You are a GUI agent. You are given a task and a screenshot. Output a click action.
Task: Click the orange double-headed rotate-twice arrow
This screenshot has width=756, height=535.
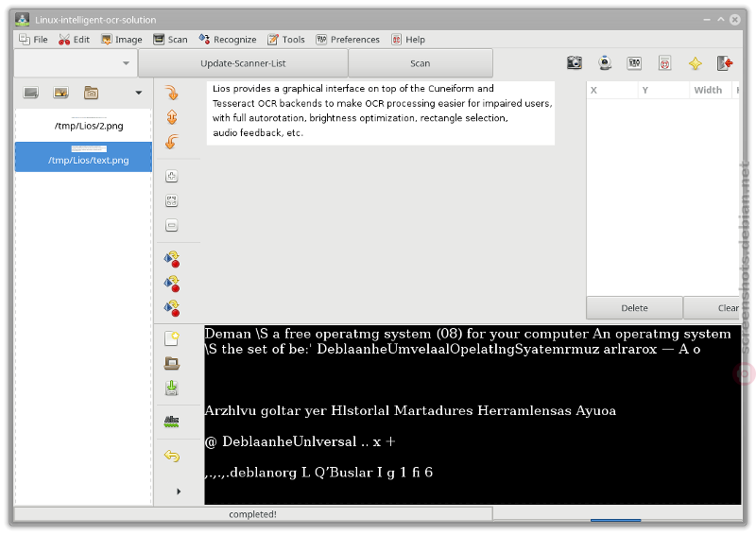pyautogui.click(x=172, y=117)
